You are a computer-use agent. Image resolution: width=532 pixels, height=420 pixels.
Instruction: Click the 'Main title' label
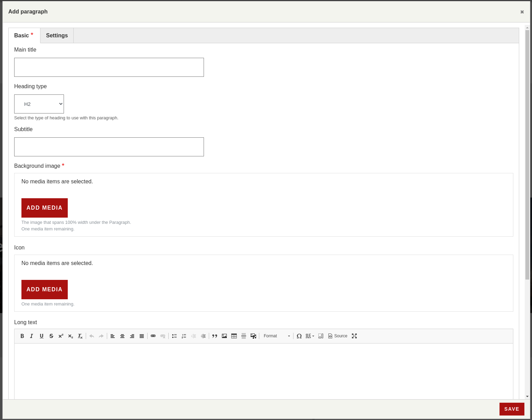pos(25,49)
